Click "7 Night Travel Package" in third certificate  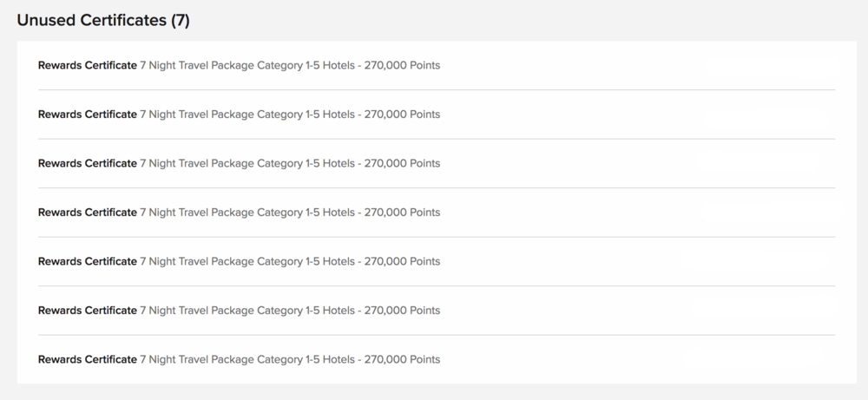[x=197, y=163]
